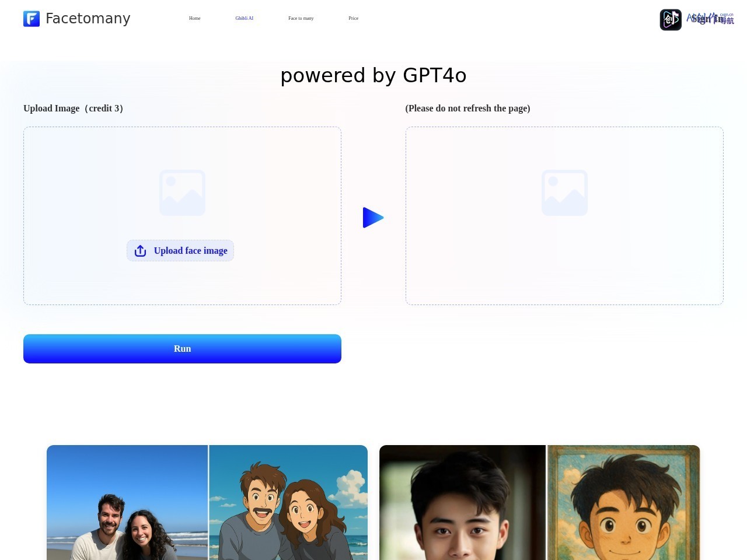Open the young man portrait comparison sample
This screenshot has width=747, height=560.
coord(540,502)
